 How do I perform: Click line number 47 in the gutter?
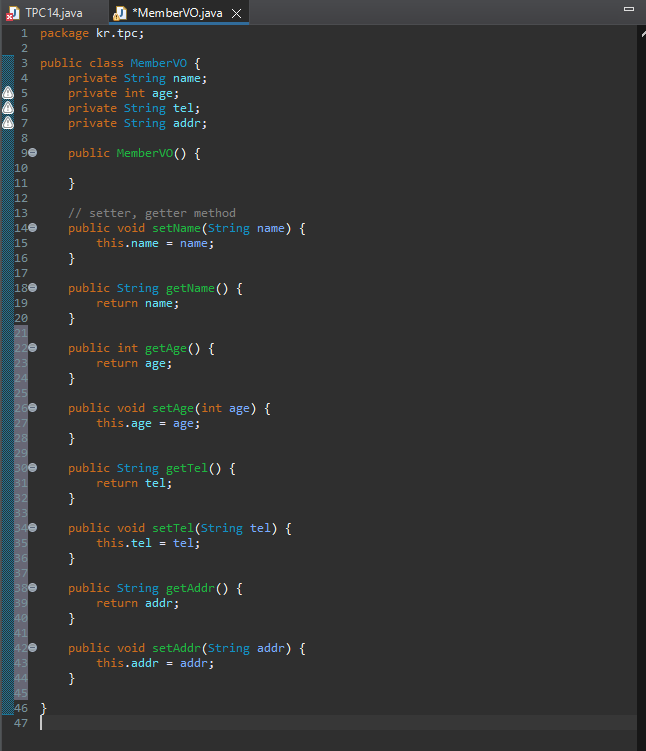click(21, 723)
